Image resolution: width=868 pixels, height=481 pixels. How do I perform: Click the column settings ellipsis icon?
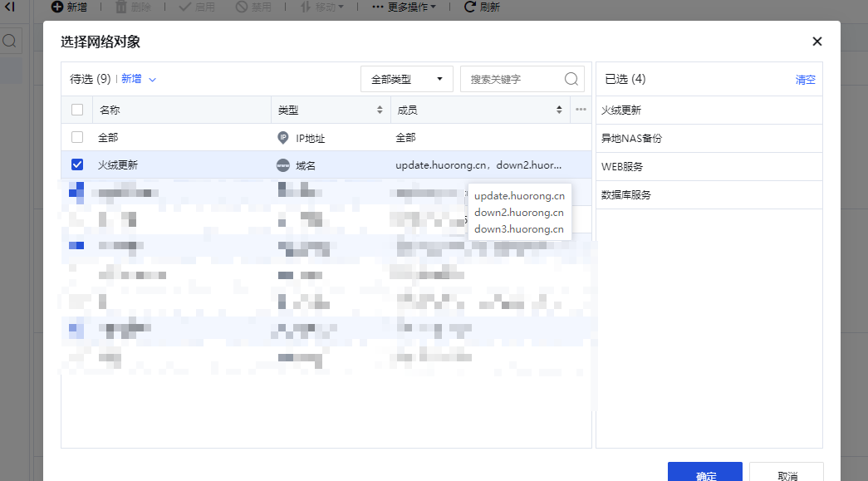click(581, 110)
